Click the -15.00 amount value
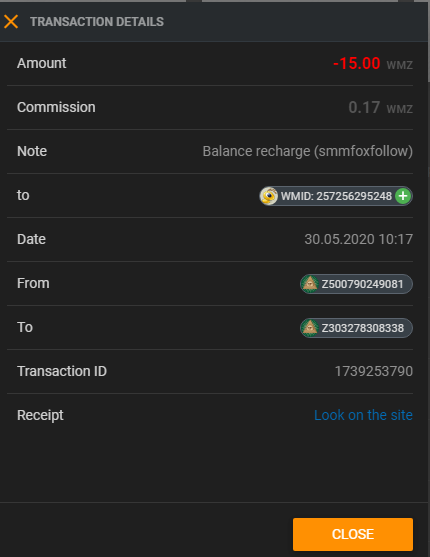This screenshot has width=430, height=557. point(356,63)
